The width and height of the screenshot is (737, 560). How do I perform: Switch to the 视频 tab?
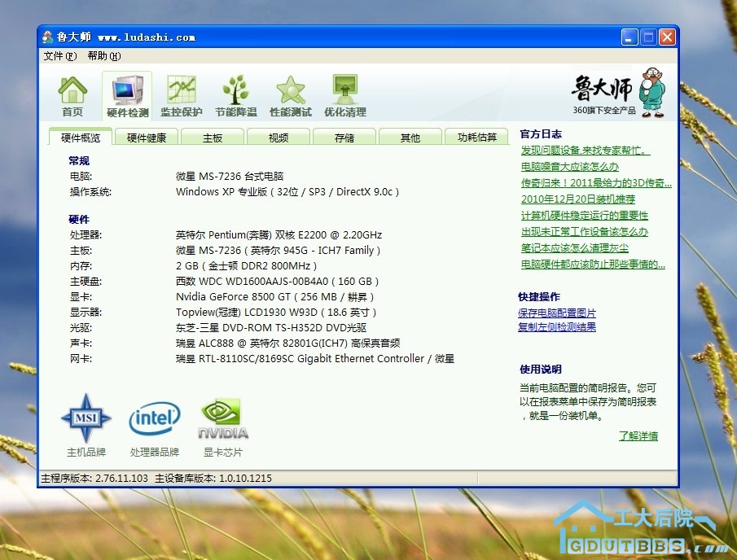tap(279, 138)
